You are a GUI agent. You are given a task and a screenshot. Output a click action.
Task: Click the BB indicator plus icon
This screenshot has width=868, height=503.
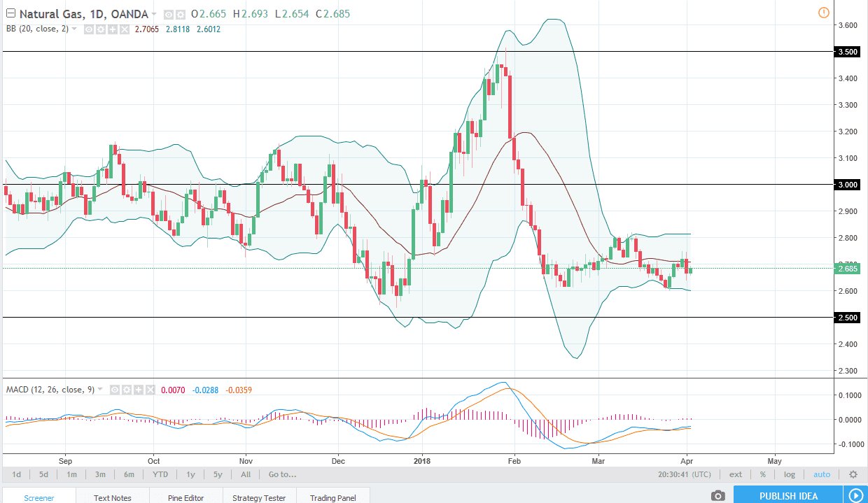[x=113, y=29]
